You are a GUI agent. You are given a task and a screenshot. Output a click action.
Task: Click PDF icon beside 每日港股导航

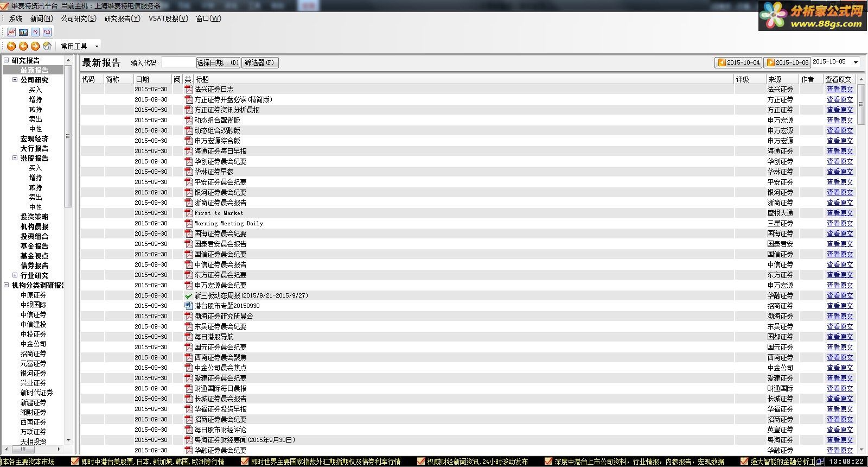coord(189,337)
